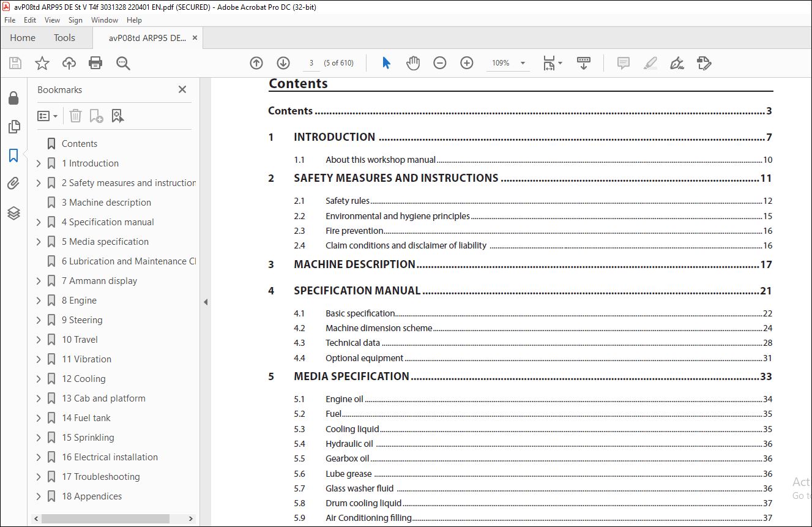
Task: Click the Find text magnifier icon
Action: [x=123, y=63]
